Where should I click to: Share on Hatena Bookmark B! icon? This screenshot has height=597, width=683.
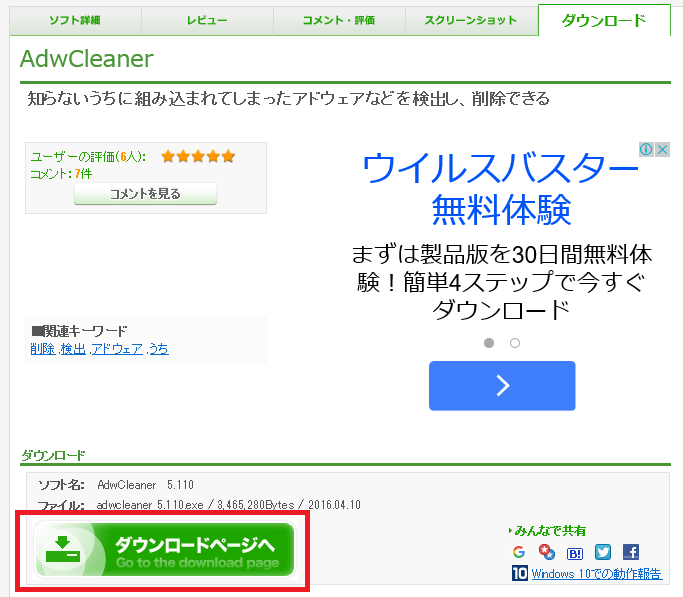point(575,553)
